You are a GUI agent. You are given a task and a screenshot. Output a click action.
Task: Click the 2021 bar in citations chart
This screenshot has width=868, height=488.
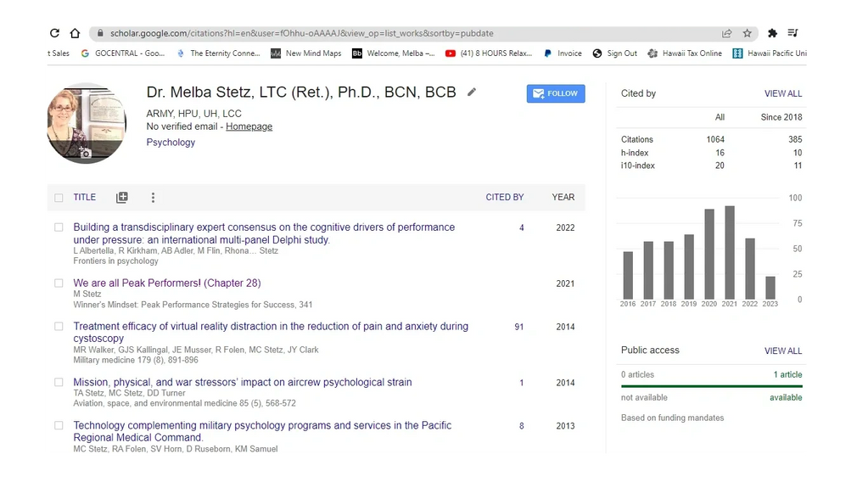coord(729,252)
